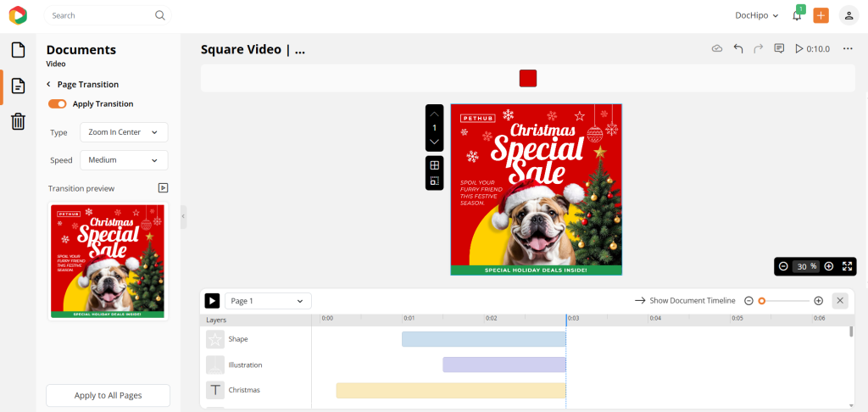Open the notifications bell
Image resolution: width=868 pixels, height=412 pixels.
(x=797, y=15)
